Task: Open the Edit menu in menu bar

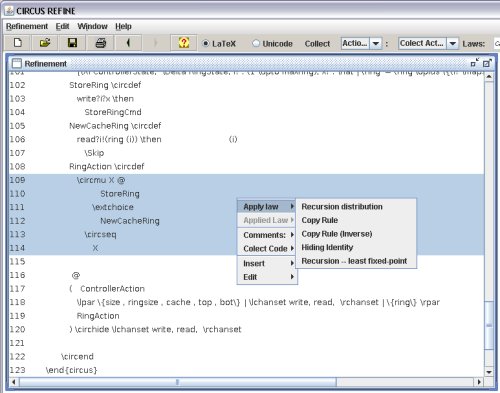Action: point(62,26)
